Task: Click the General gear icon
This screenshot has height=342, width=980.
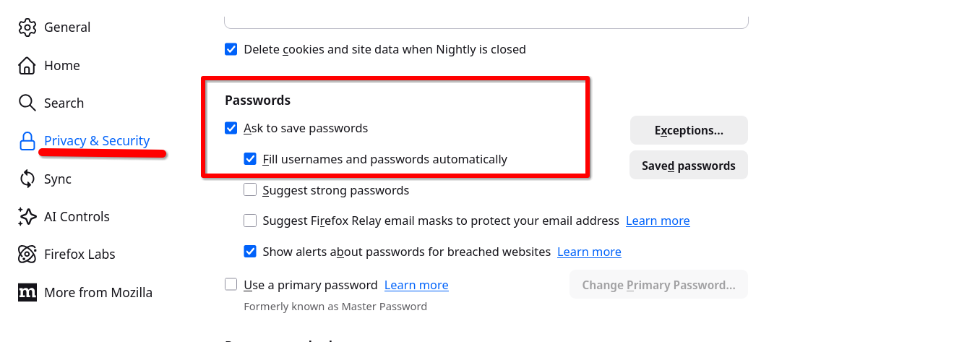Action: tap(27, 27)
